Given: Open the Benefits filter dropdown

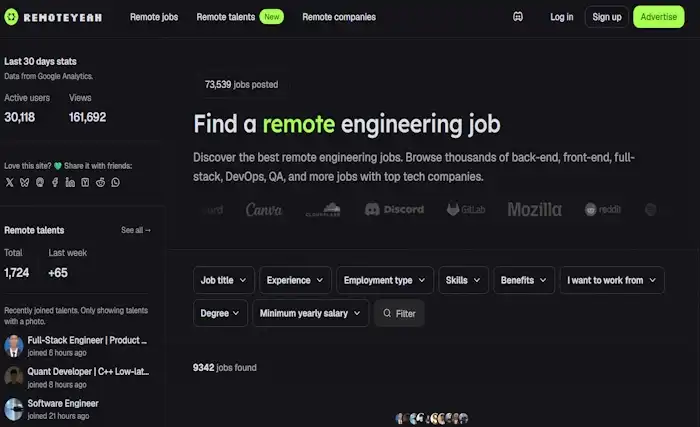Looking at the screenshot, I should pos(524,280).
